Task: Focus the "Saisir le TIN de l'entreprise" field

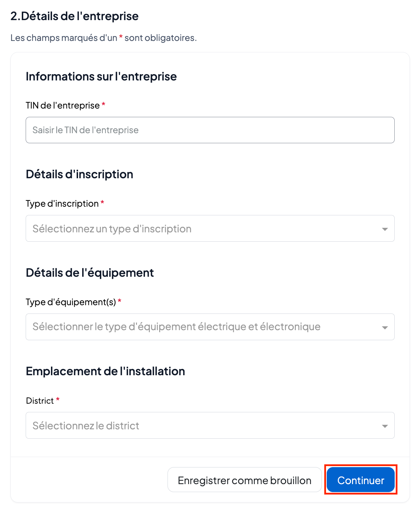Action: [x=210, y=130]
